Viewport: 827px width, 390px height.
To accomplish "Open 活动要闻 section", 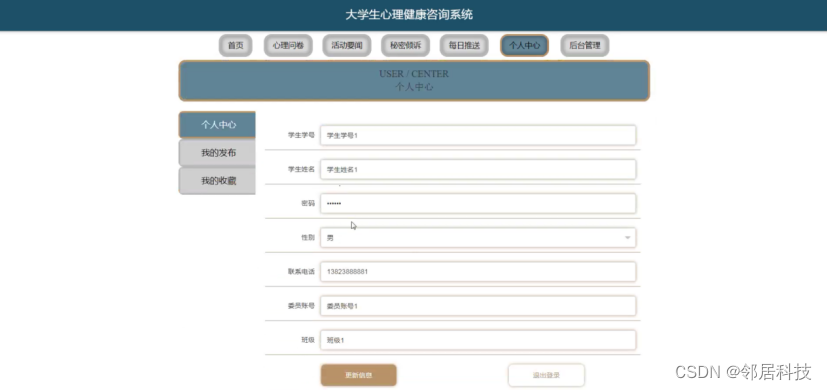I will pyautogui.click(x=347, y=45).
